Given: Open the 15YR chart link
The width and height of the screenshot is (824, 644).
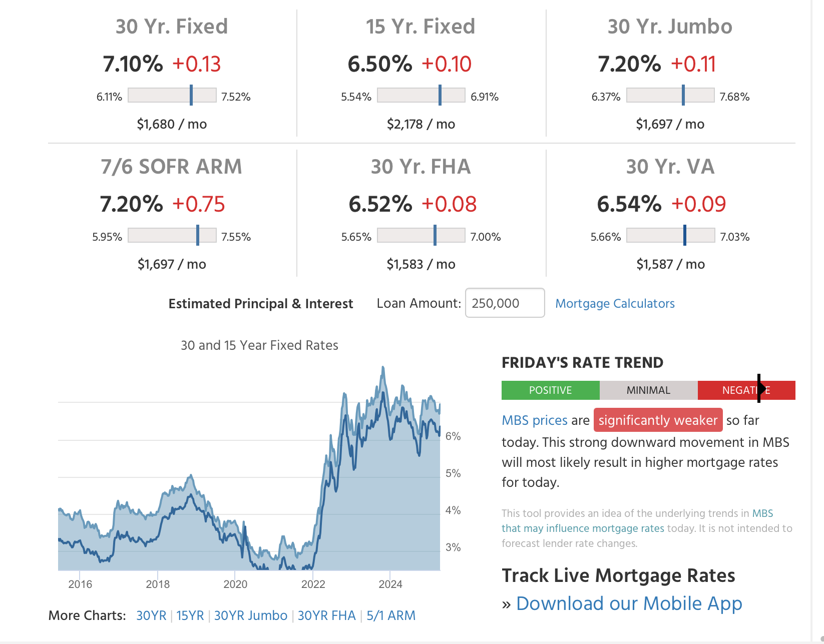Looking at the screenshot, I should [190, 615].
